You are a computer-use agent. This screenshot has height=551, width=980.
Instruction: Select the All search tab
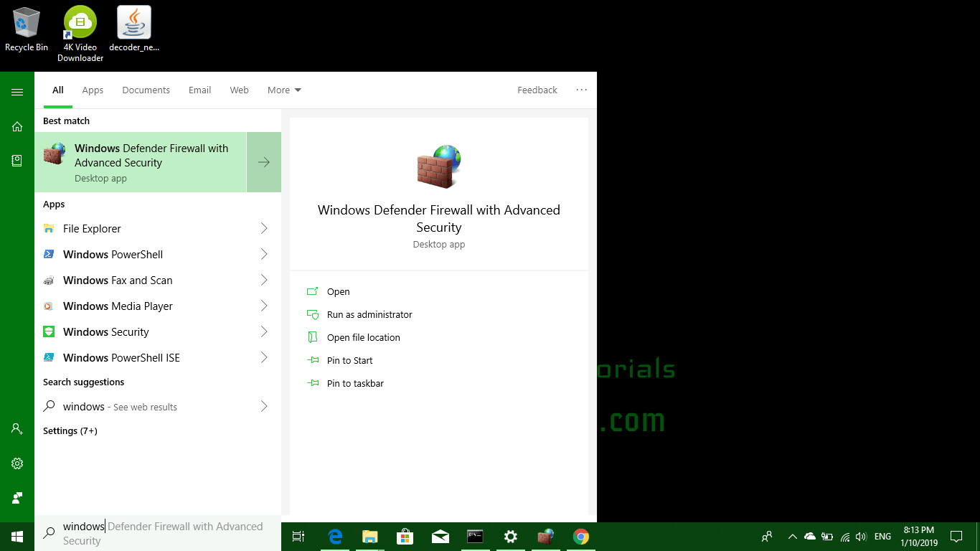point(58,90)
